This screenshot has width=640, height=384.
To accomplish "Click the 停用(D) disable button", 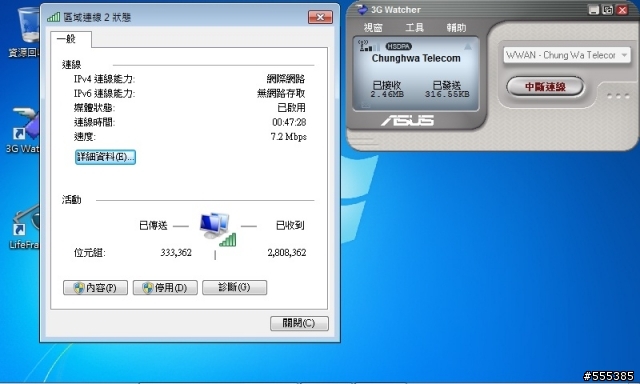I will click(165, 288).
